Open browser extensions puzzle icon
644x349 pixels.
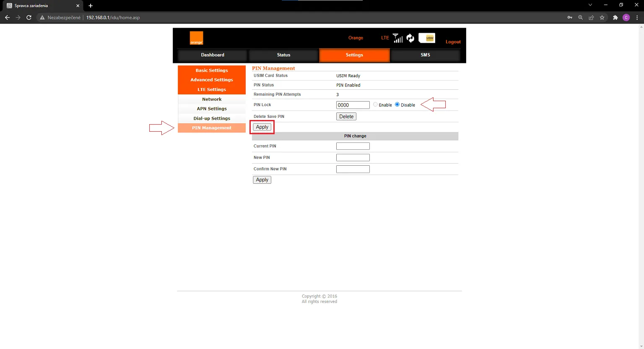tap(615, 18)
